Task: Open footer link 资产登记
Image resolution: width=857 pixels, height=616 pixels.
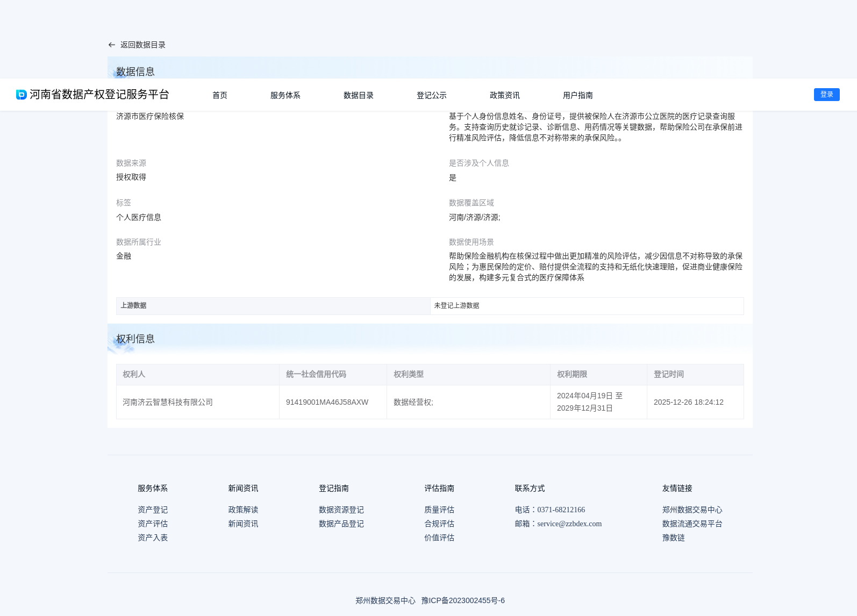Action: 153,510
